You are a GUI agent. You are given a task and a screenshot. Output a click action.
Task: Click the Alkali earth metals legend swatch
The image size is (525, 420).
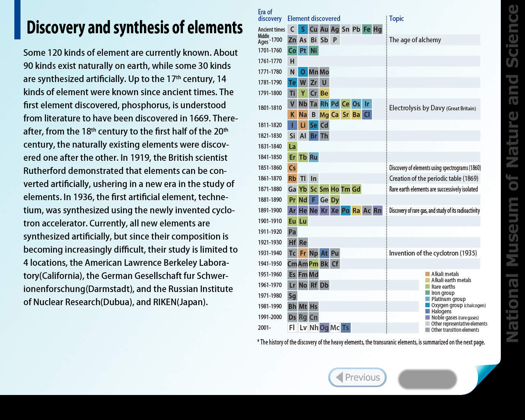click(x=428, y=280)
